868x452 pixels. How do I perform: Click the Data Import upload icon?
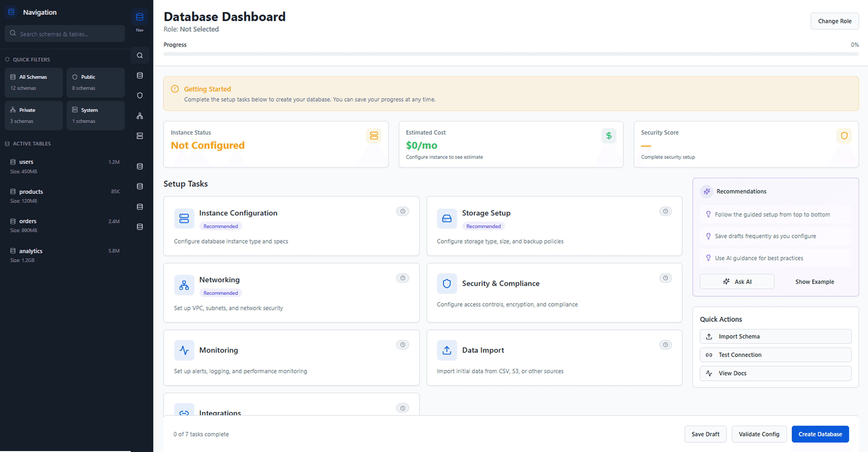click(446, 350)
